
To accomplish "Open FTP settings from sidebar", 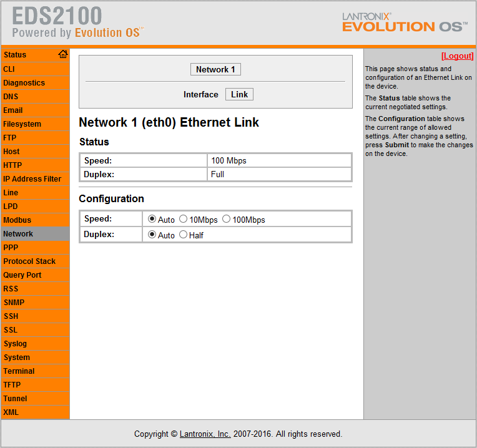I will click(36, 138).
